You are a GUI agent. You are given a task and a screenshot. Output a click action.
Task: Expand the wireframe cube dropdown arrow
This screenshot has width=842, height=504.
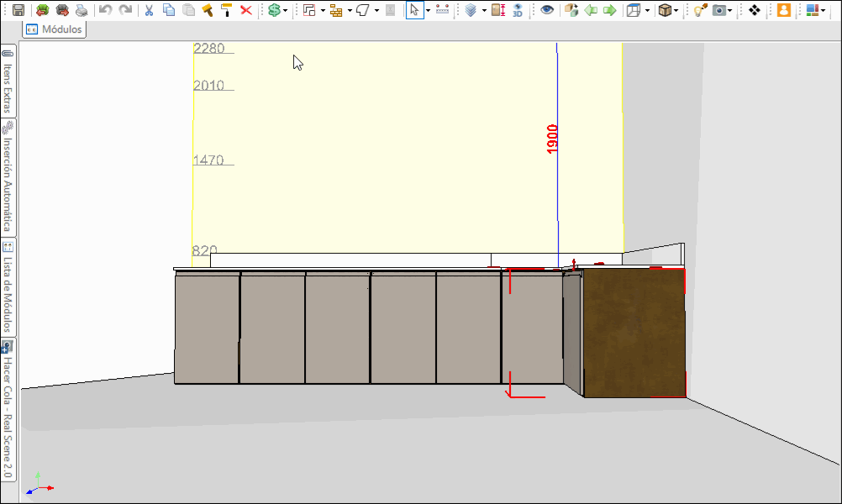[x=647, y=10]
